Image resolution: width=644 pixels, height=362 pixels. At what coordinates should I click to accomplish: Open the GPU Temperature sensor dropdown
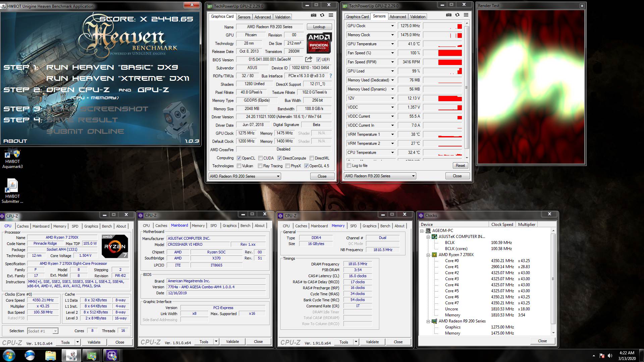pos(392,44)
